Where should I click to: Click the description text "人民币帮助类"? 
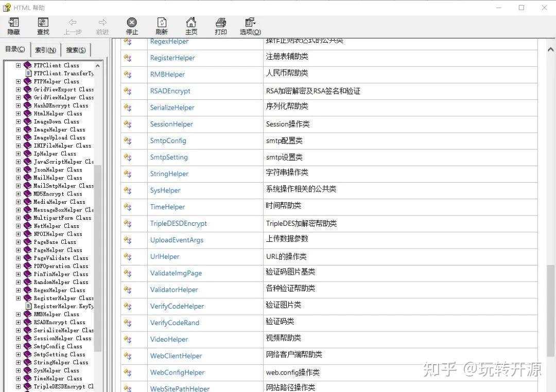click(287, 74)
